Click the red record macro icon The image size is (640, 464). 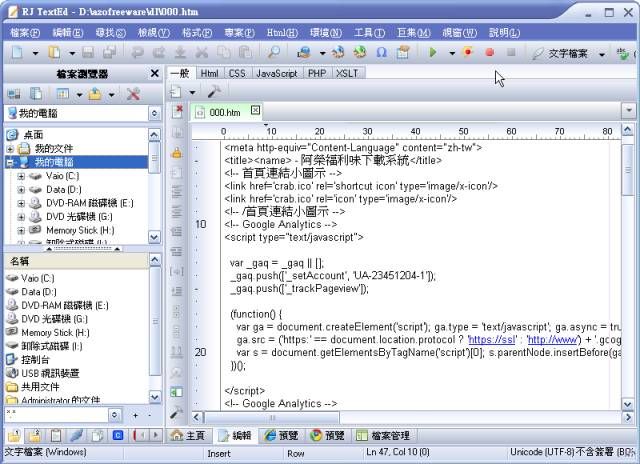coord(490,52)
